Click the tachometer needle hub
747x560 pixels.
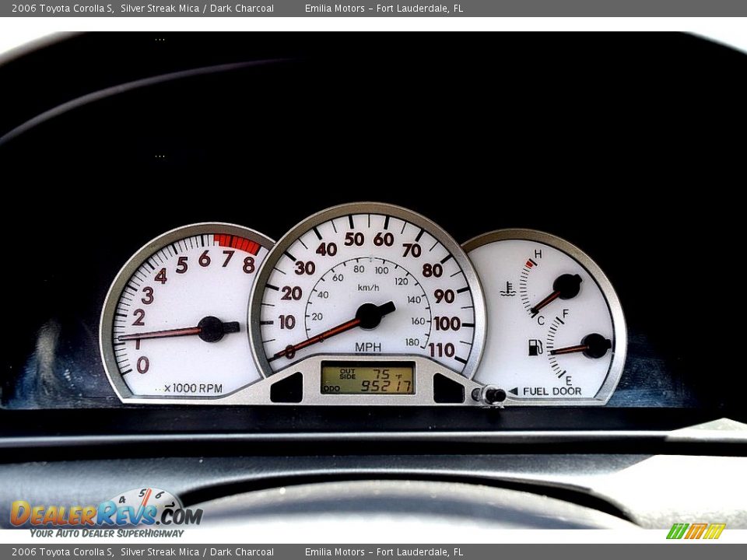[x=212, y=329]
